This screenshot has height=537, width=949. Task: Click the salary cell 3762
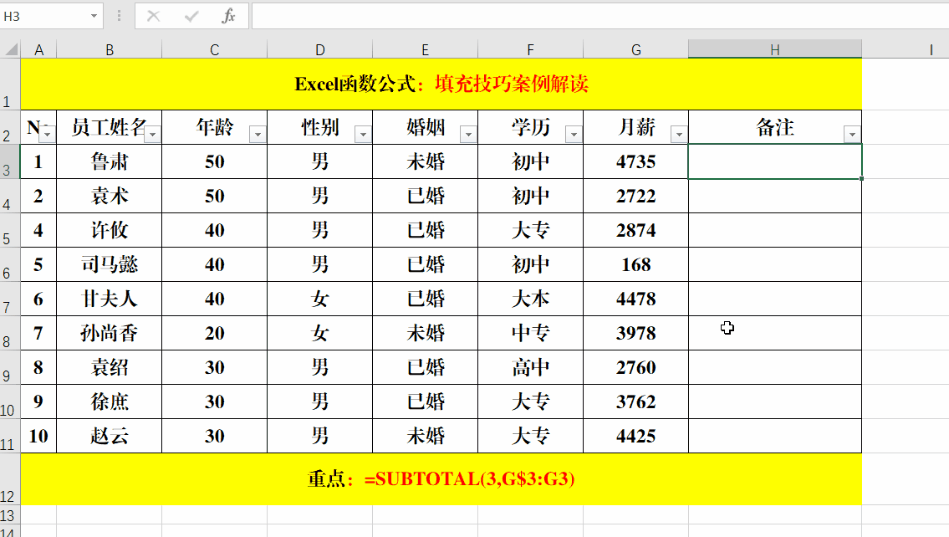coord(636,401)
